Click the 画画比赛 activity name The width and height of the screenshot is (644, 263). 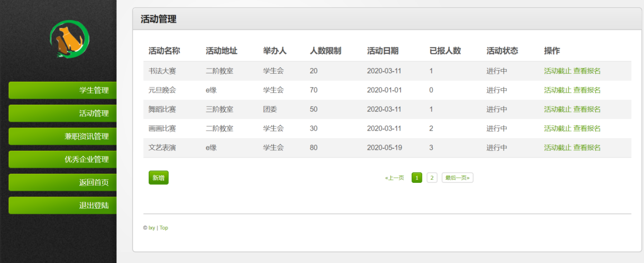click(162, 128)
